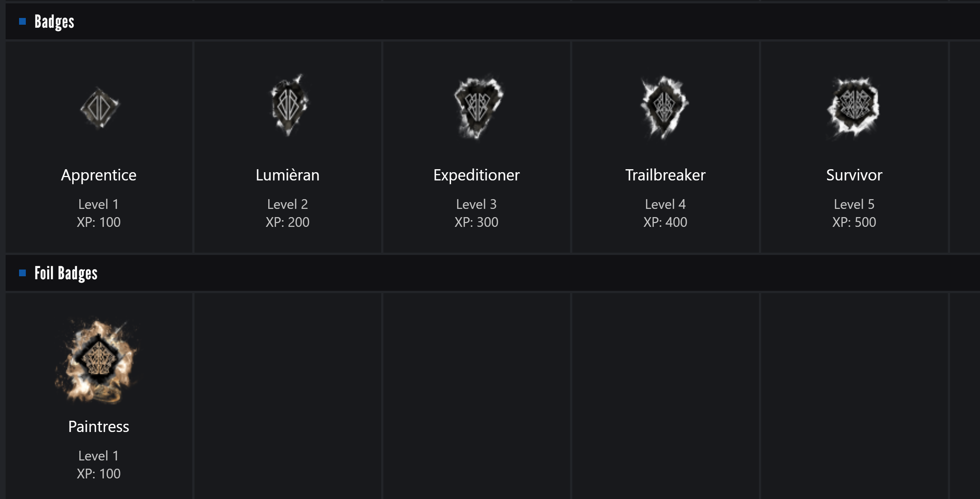This screenshot has height=499, width=980.
Task: Open the Trailbreaker badge icon
Action: coord(665,107)
